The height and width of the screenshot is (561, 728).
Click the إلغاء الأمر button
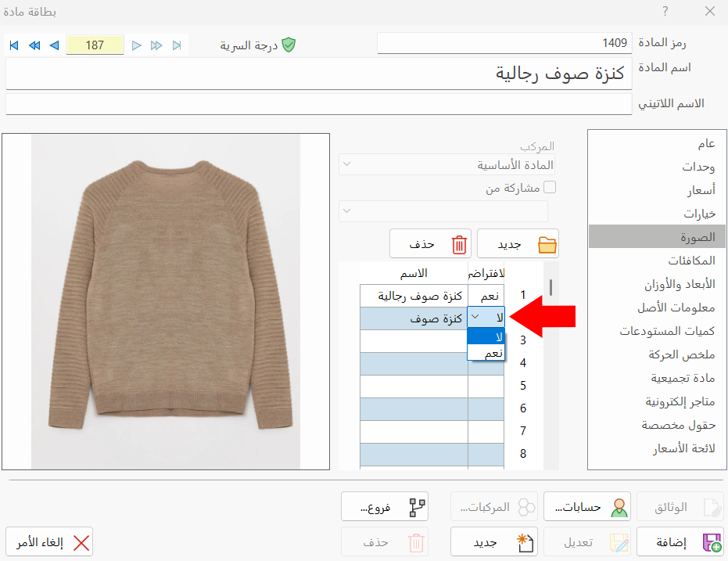[x=49, y=542]
